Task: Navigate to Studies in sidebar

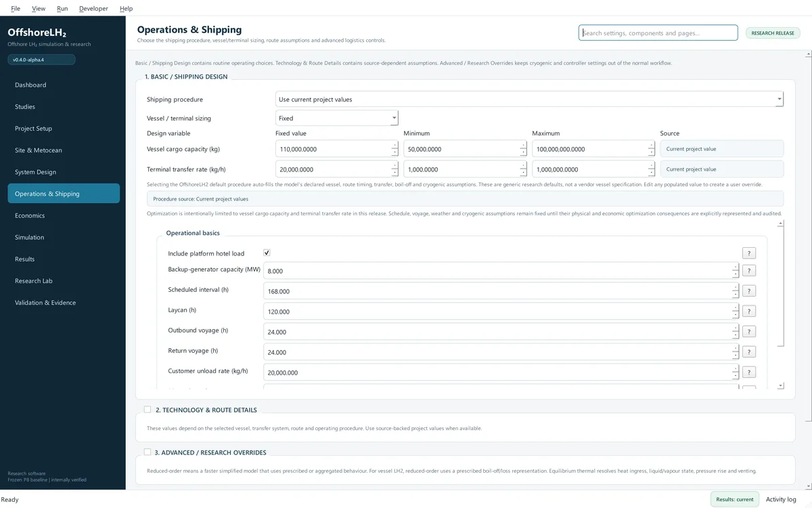Action: [x=64, y=106]
